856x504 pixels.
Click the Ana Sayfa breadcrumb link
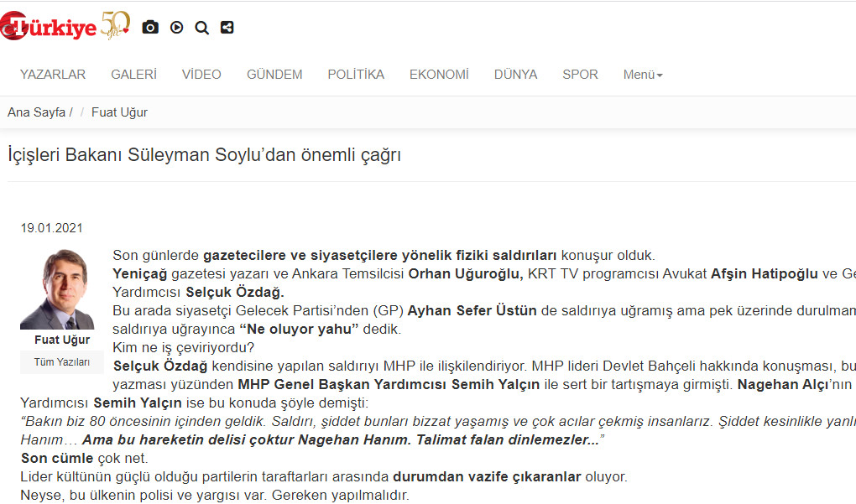(36, 112)
